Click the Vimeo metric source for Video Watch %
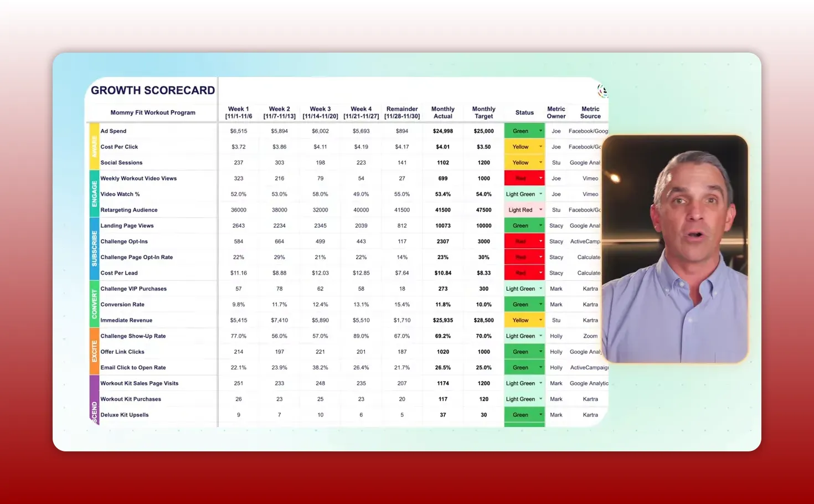 [590, 194]
